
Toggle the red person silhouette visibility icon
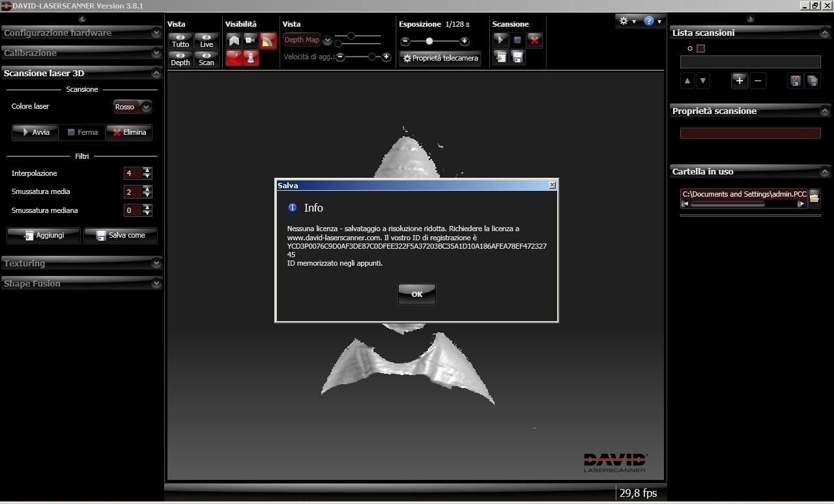(x=251, y=58)
